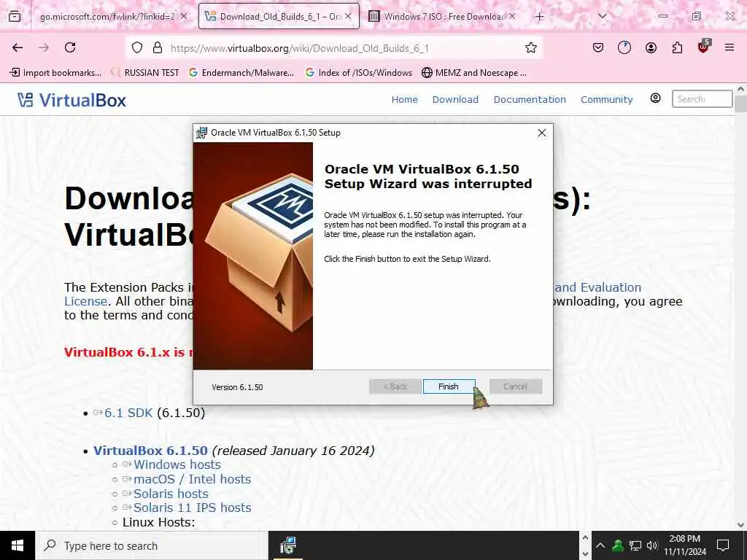The image size is (747, 560).
Task: Click the License link in the page text
Action: coord(86,301)
